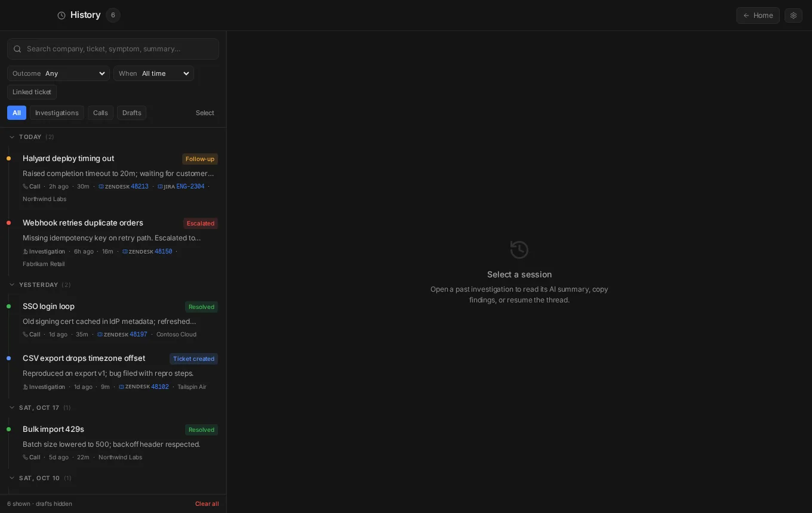Go back to Home

point(758,16)
